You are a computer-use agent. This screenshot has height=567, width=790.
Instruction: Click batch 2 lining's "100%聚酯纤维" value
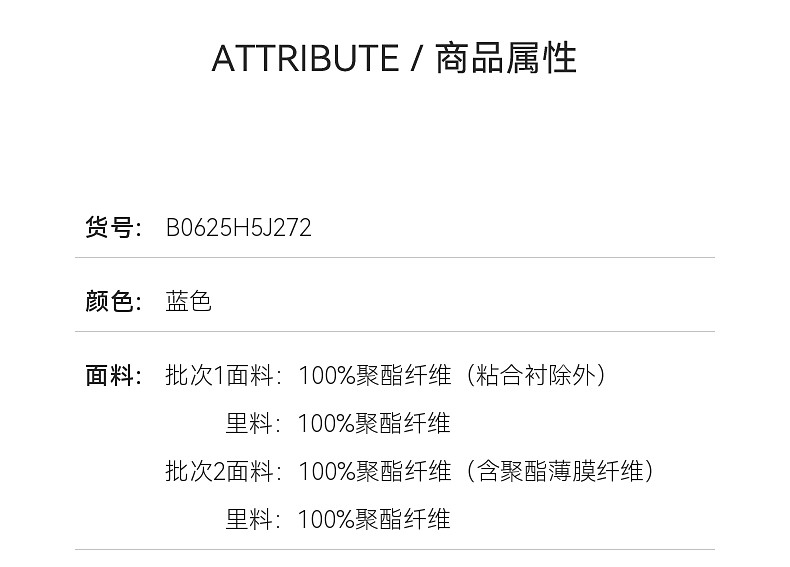374,519
